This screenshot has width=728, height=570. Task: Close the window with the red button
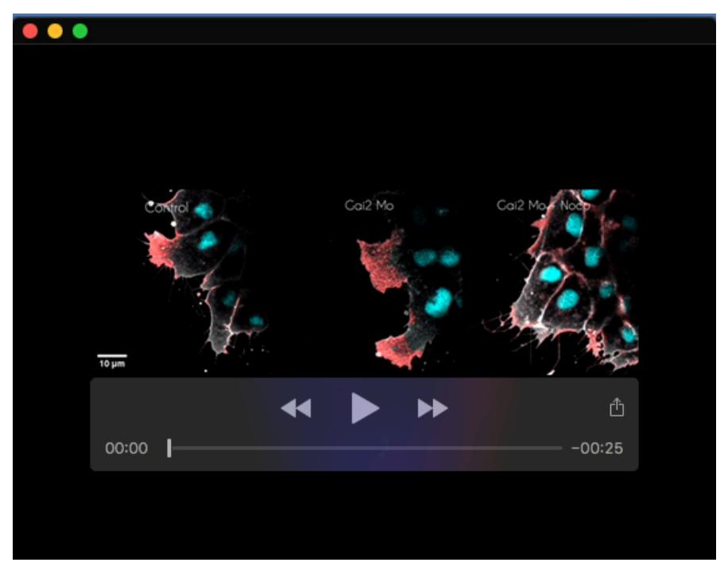pyautogui.click(x=30, y=31)
